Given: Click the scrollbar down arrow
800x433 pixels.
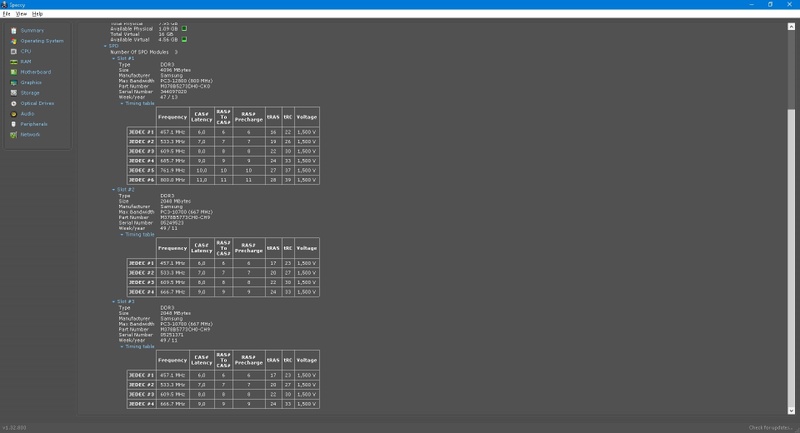Looking at the screenshot, I should pyautogui.click(x=791, y=411).
